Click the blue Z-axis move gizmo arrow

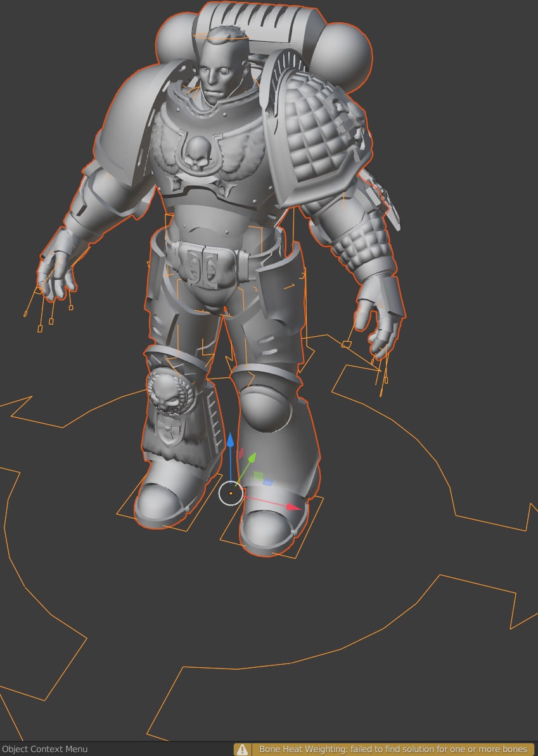tap(231, 440)
